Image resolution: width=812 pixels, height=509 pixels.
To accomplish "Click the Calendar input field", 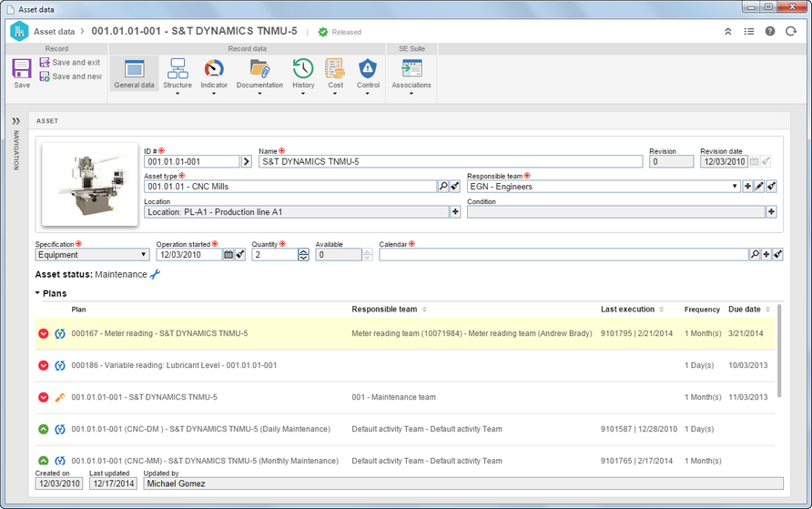I will click(x=563, y=255).
